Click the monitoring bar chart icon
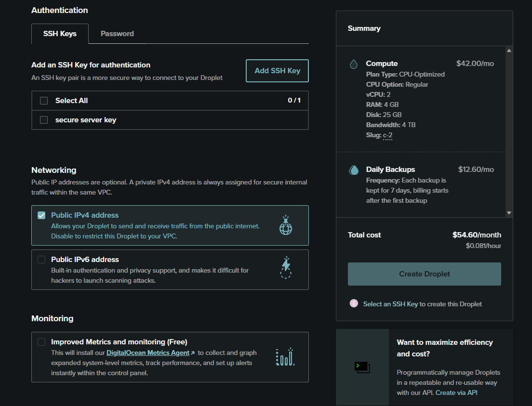This screenshot has height=406, width=532. coord(285,357)
